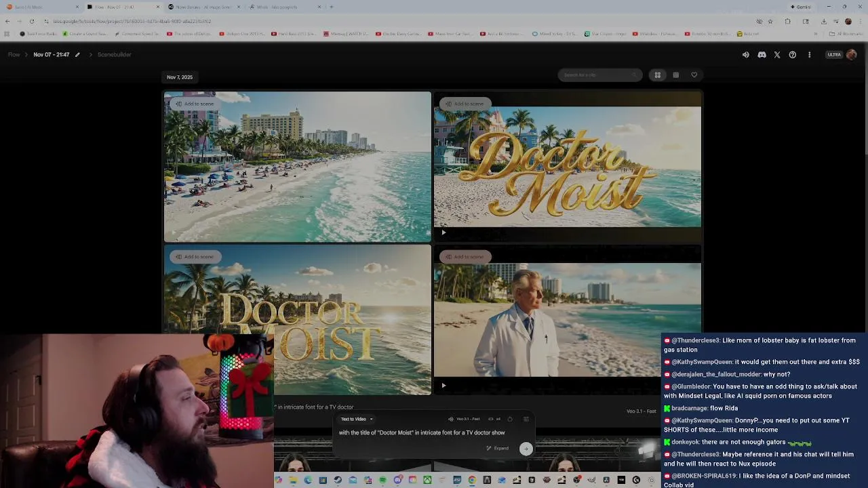Switch to small grid view
This screenshot has width=868, height=488.
point(675,75)
